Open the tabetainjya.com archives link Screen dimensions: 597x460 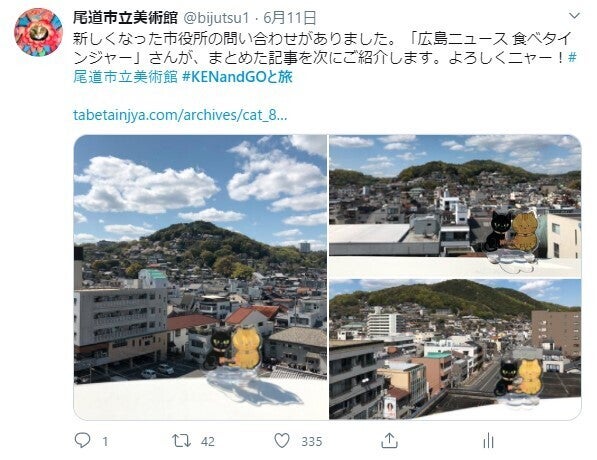(x=180, y=115)
